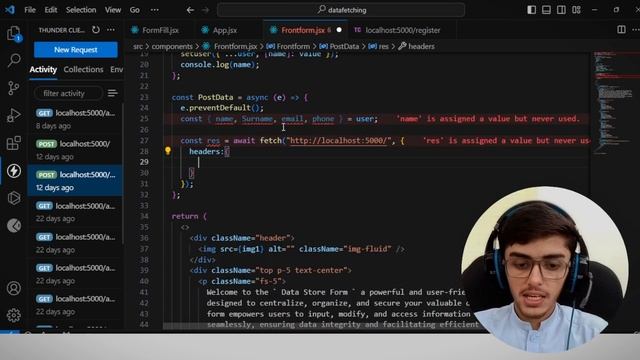The height and width of the screenshot is (360, 640).
Task: Click the code minimap on the right
Action: [x=614, y=102]
